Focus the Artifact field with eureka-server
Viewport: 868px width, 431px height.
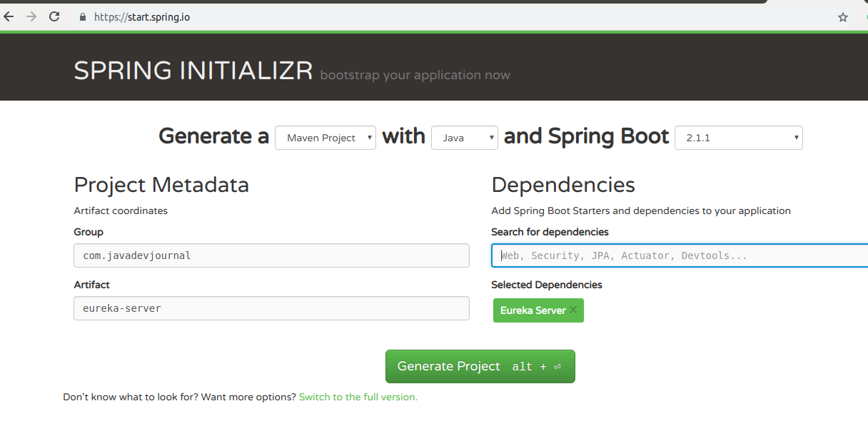point(271,308)
